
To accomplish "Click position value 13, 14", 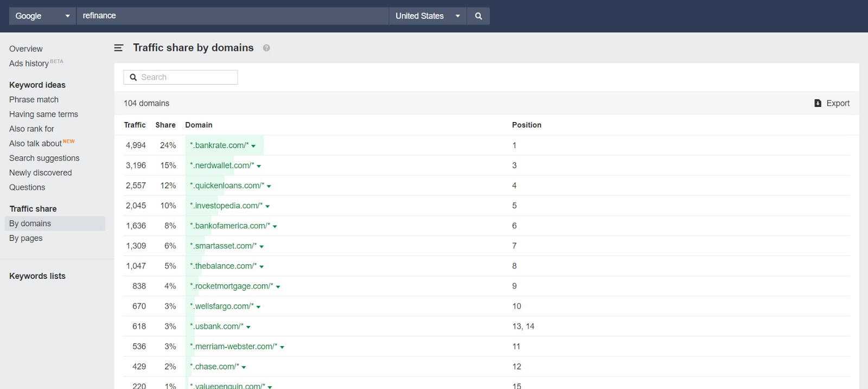I will tap(523, 326).
